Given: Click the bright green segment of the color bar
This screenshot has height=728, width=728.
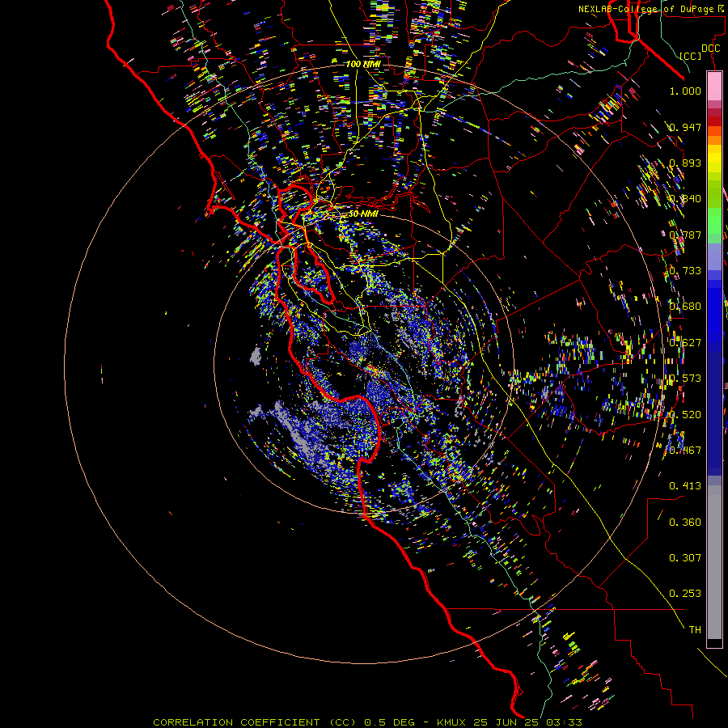Looking at the screenshot, I should click(x=714, y=221).
